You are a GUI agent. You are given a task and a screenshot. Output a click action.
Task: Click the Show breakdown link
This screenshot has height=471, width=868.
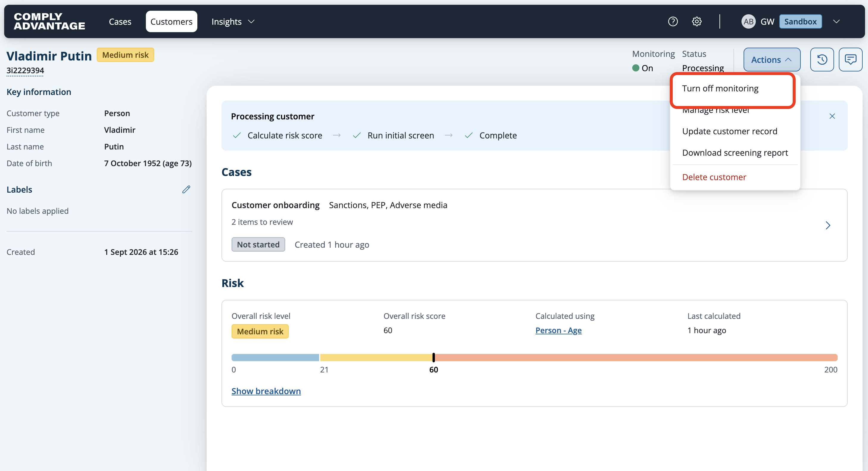click(266, 391)
